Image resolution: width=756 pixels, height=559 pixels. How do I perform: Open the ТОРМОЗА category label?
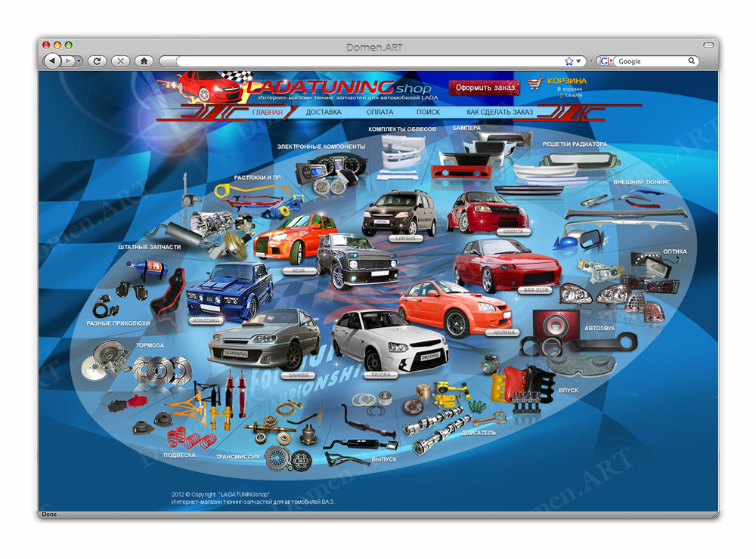(x=150, y=345)
